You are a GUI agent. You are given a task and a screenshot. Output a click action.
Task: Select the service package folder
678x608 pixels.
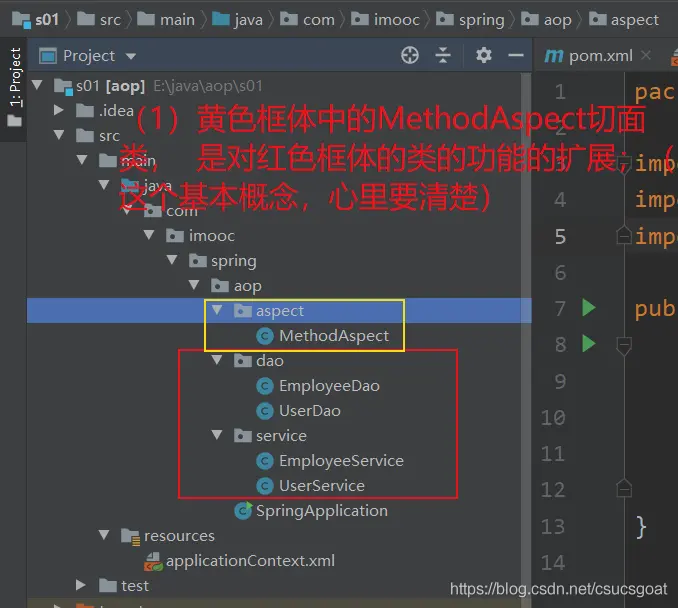click(x=270, y=436)
